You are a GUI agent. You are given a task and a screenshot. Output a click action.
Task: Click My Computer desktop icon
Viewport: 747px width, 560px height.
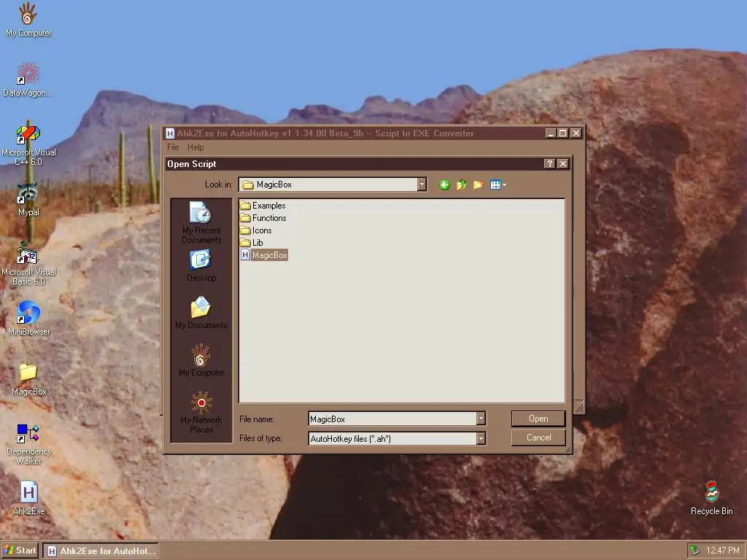tap(28, 20)
